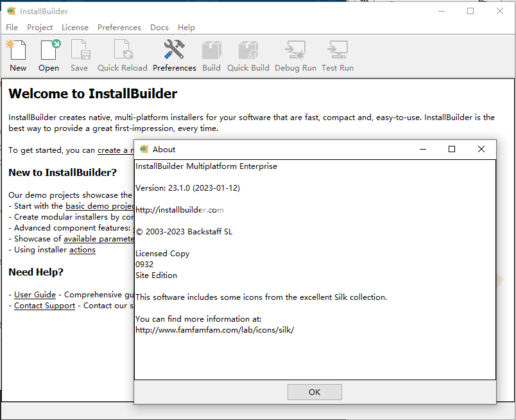516x420 pixels.
Task: Click the InstallBuilder title bar app icon
Action: point(11,11)
